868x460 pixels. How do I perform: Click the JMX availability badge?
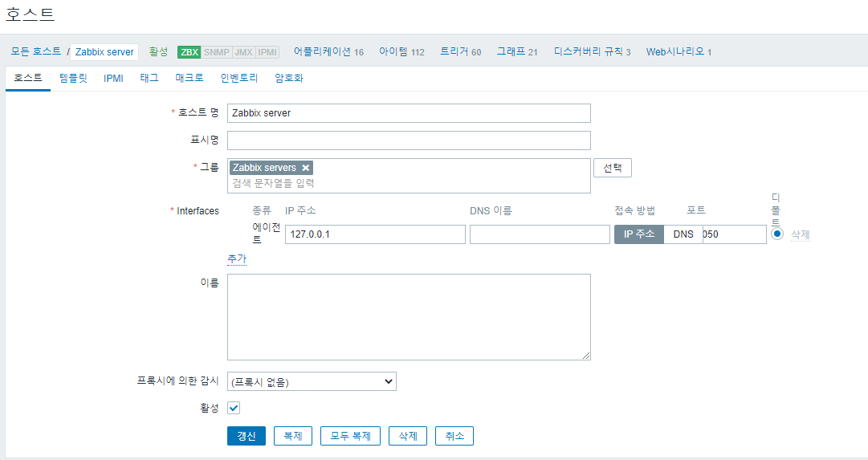[243, 52]
